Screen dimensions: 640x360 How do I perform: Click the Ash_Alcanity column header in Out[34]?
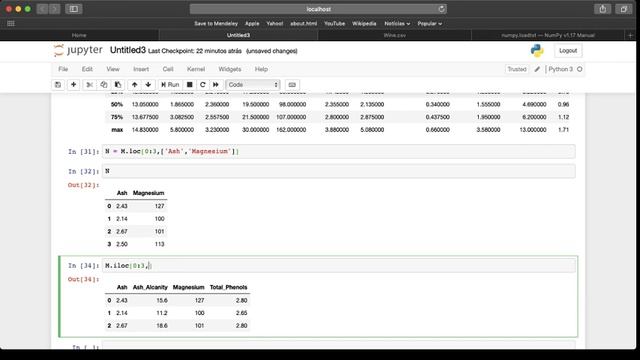click(150, 287)
